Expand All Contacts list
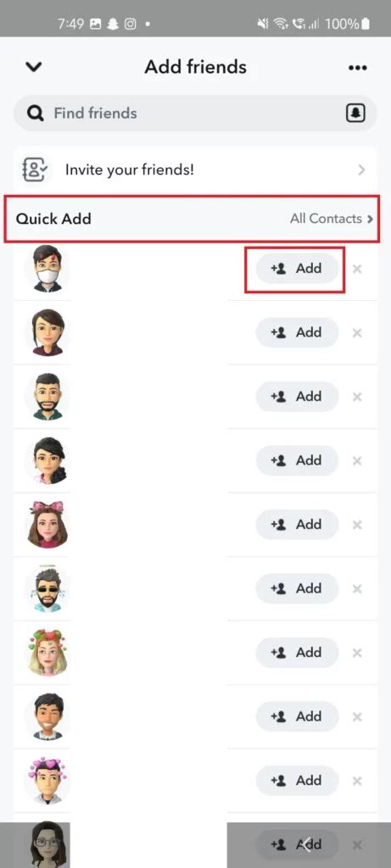This screenshot has width=391, height=868. pos(331,219)
